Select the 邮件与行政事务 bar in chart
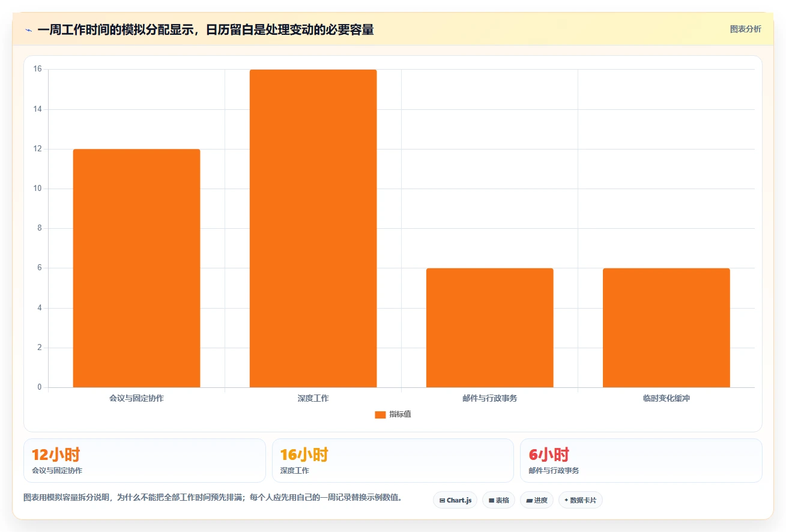786x532 pixels. [489, 328]
